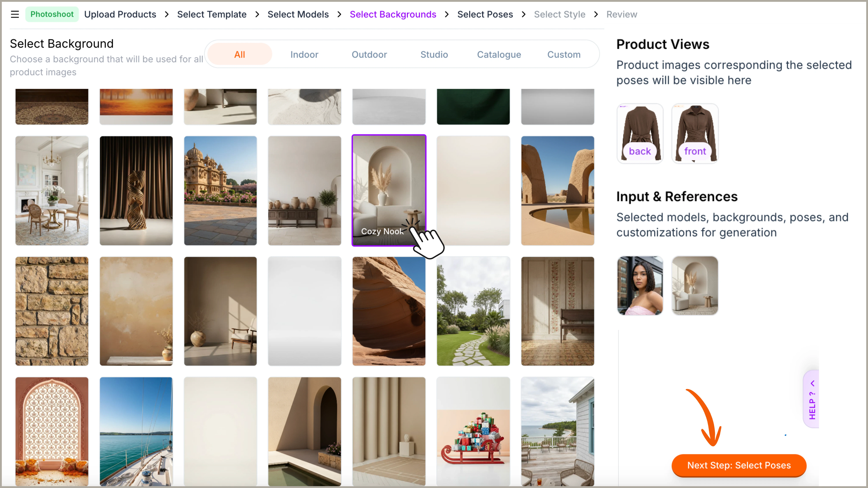Click the selected model reference photo
This screenshot has width=868, height=488.
pyautogui.click(x=640, y=285)
